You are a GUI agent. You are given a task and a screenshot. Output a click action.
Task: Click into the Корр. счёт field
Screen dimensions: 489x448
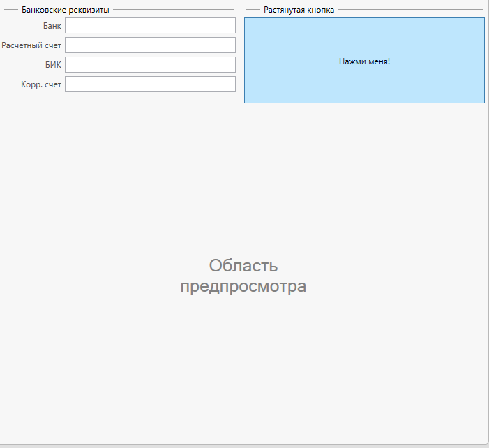150,84
